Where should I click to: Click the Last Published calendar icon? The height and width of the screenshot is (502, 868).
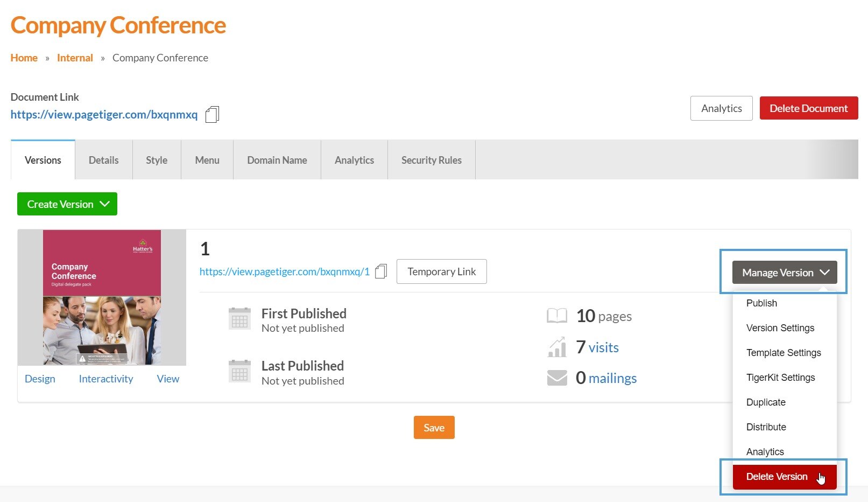tap(239, 371)
